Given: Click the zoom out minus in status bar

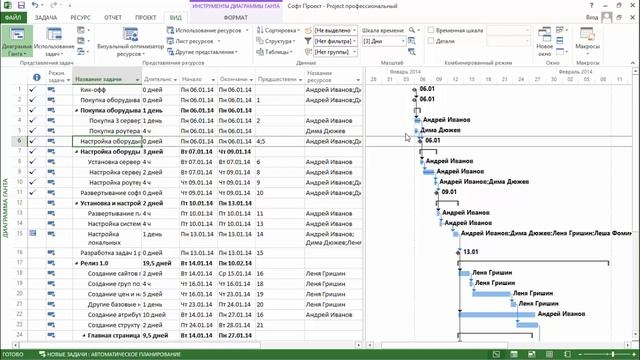Looking at the screenshot, I should [x=580, y=354].
